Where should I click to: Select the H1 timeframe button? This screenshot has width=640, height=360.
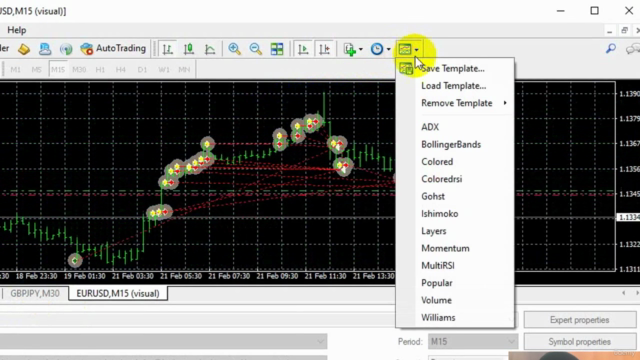pos(100,69)
